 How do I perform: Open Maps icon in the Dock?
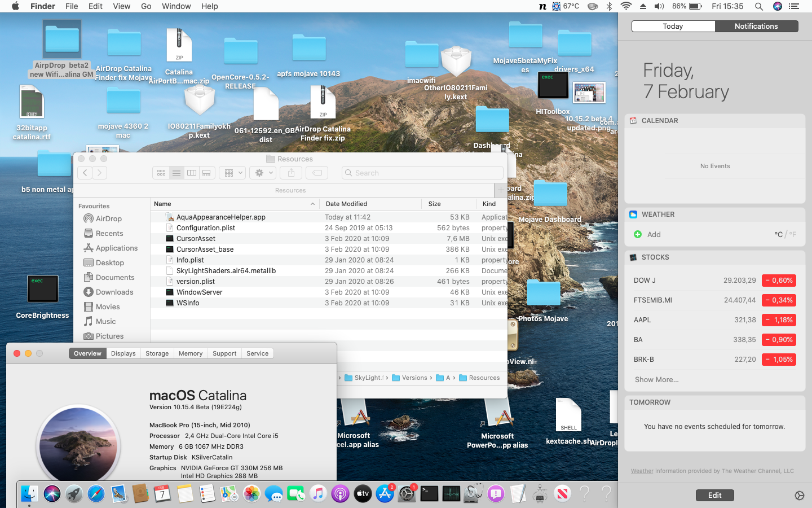pos(229,494)
